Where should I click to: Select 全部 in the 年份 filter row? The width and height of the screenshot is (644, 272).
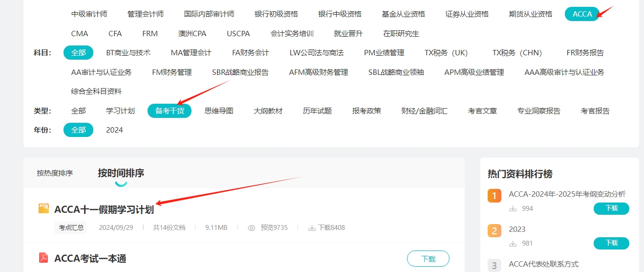pos(78,130)
